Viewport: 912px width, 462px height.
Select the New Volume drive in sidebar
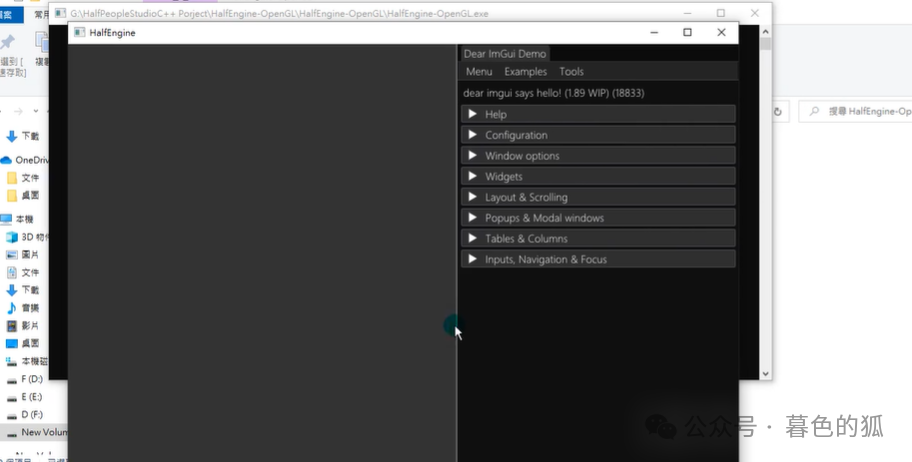(34, 432)
